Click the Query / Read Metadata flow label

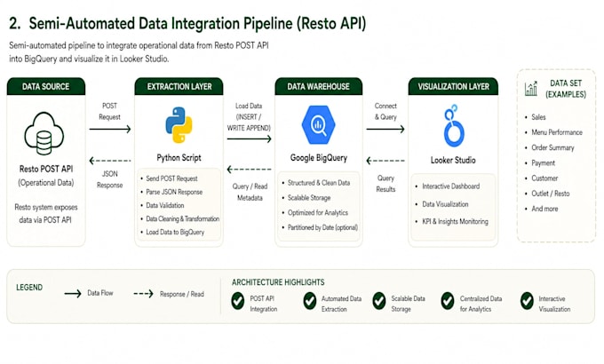point(250,192)
